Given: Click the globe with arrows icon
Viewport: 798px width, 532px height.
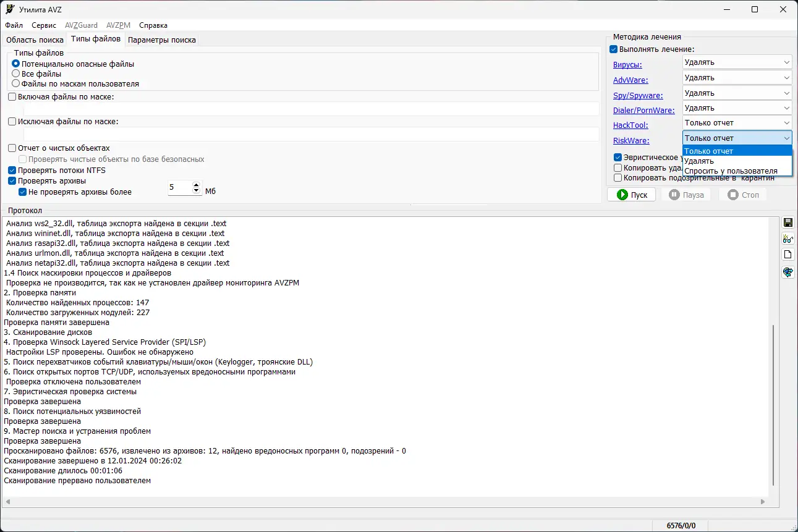Looking at the screenshot, I should click(x=788, y=272).
